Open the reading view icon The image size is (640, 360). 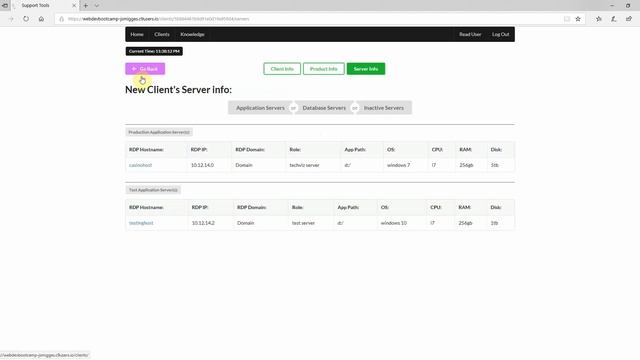pos(567,19)
